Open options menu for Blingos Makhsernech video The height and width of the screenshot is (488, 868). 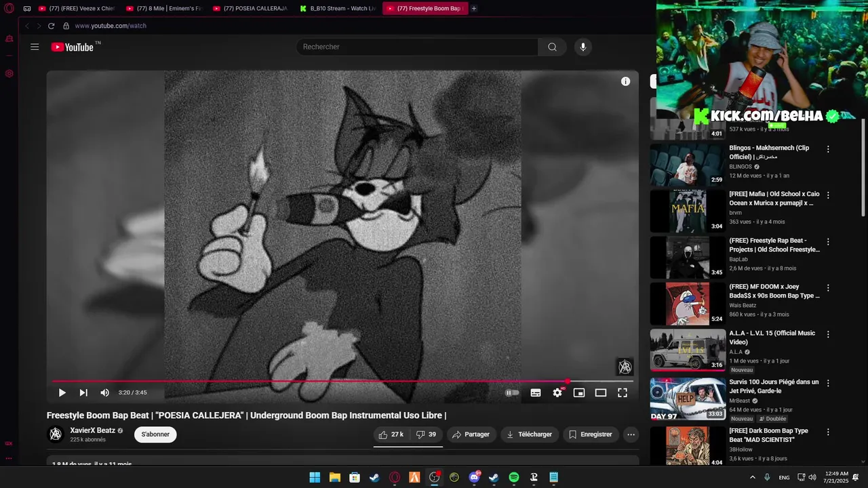click(x=828, y=149)
